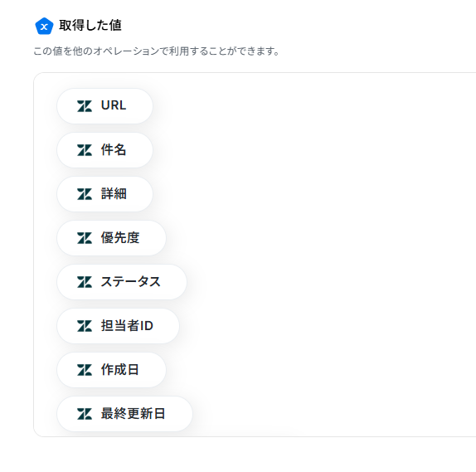Screen dimensions: 476x472
Task: Pick the 作成日 value chip
Action: click(x=111, y=370)
